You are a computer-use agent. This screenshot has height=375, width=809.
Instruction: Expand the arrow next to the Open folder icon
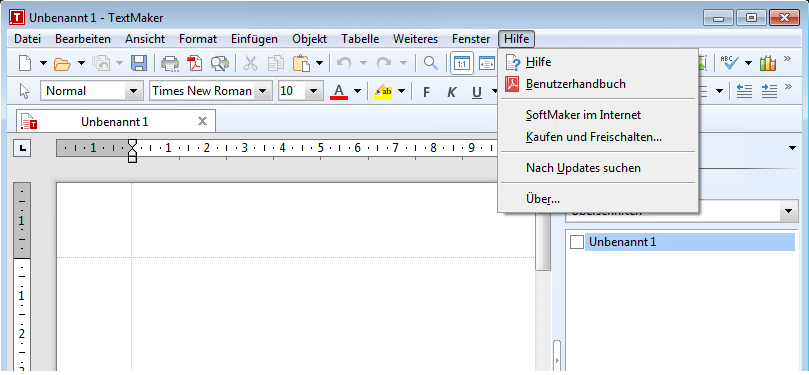(82, 63)
